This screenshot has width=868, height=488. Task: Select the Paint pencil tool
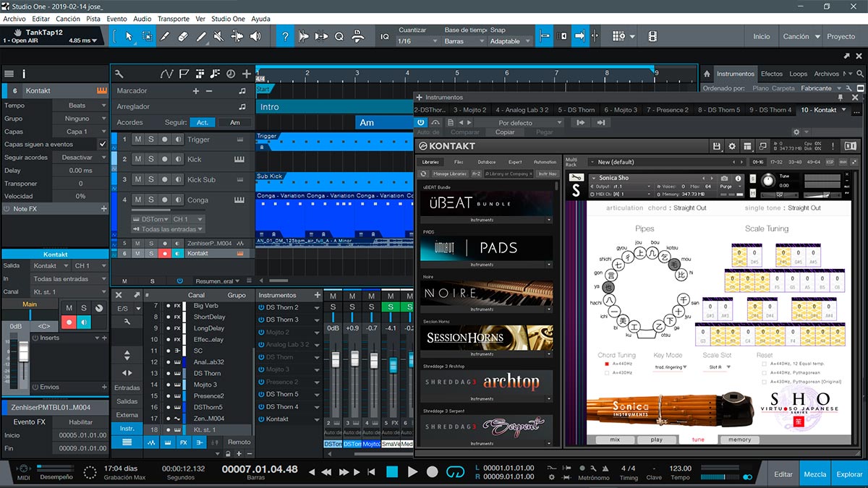[201, 36]
